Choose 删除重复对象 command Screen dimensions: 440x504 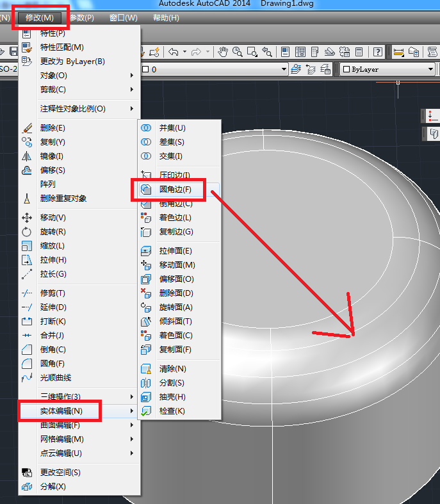[x=79, y=199]
